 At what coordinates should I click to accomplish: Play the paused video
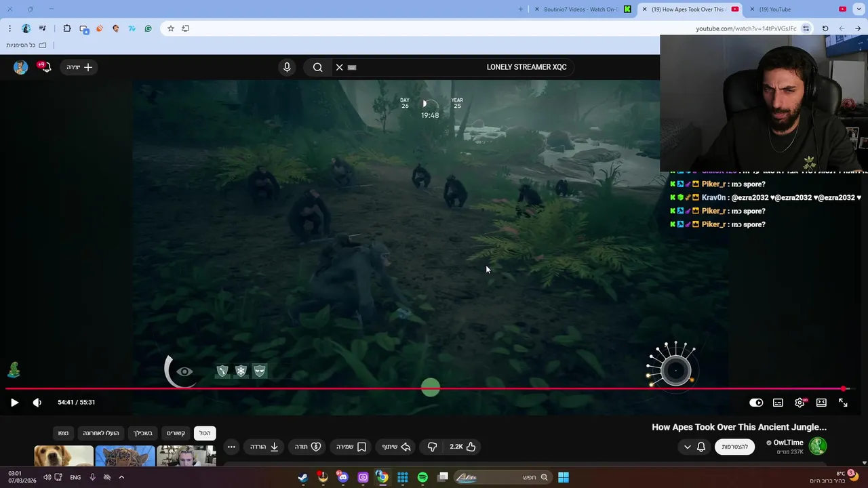(x=14, y=403)
